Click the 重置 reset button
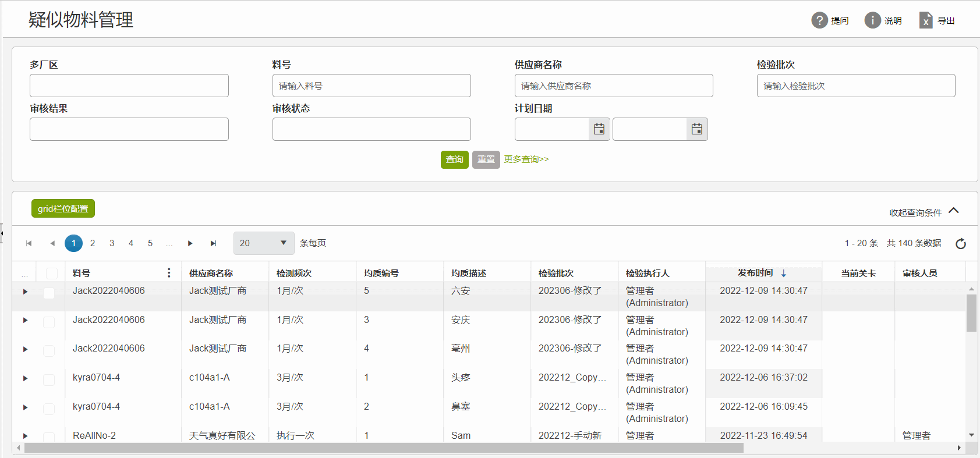The height and width of the screenshot is (458, 980). tap(486, 159)
